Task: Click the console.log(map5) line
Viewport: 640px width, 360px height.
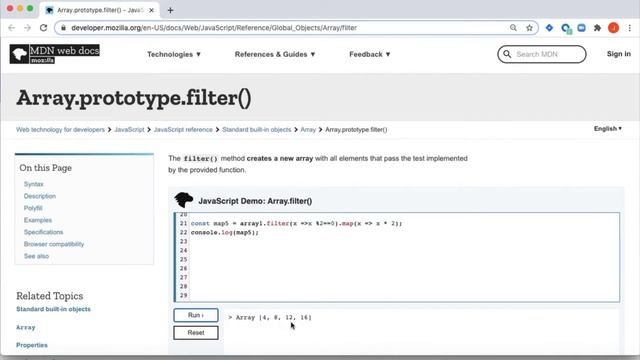Action: click(x=224, y=232)
